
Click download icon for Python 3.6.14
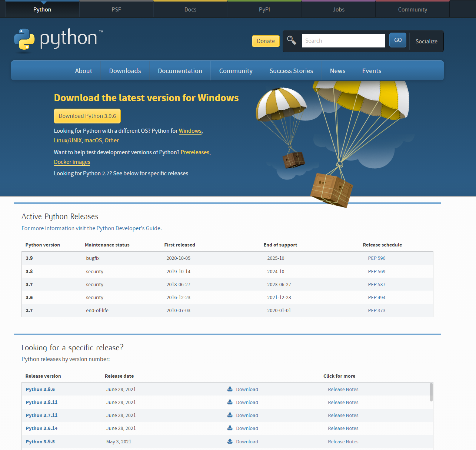coord(230,428)
